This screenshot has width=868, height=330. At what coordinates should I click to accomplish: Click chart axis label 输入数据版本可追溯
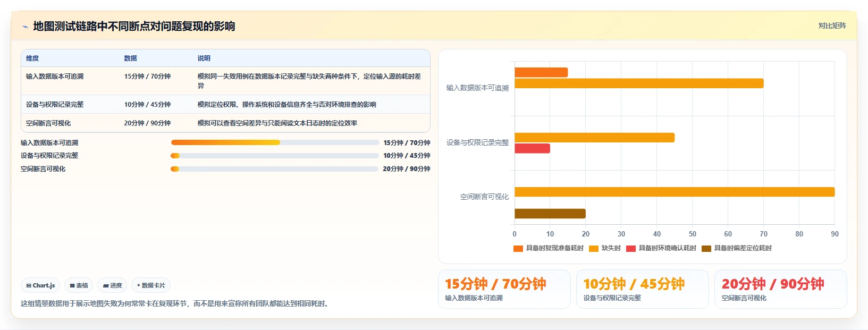[477, 88]
